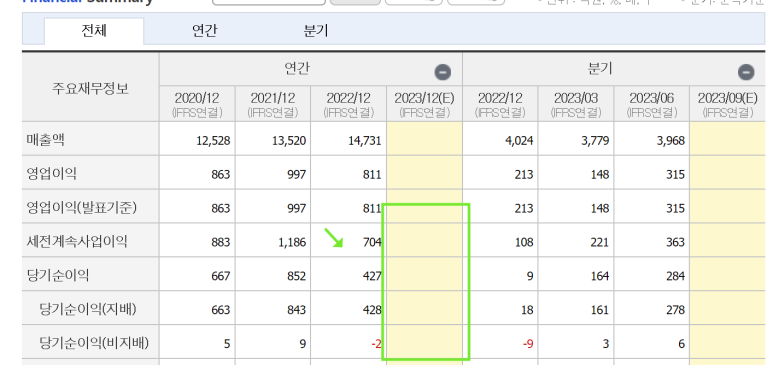The width and height of the screenshot is (773, 365).
Task: Collapse the 연간 columns with minus icon
Action: pyautogui.click(x=442, y=73)
